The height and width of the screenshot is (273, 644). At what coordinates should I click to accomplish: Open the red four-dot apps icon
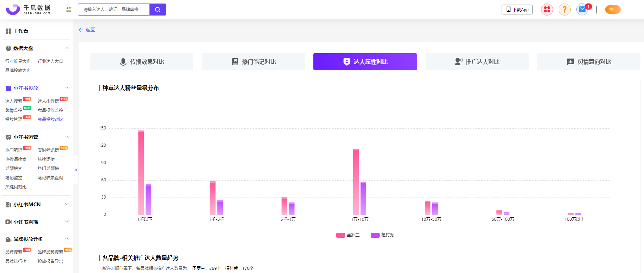tap(547, 10)
